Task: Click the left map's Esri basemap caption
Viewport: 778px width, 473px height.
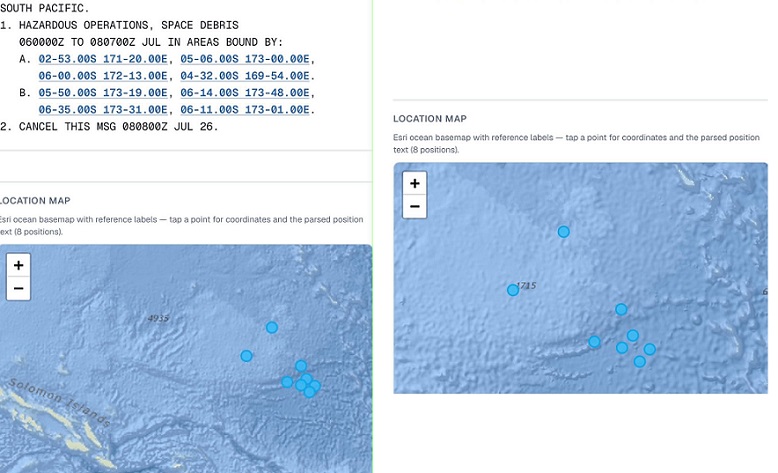Action: pos(181,225)
